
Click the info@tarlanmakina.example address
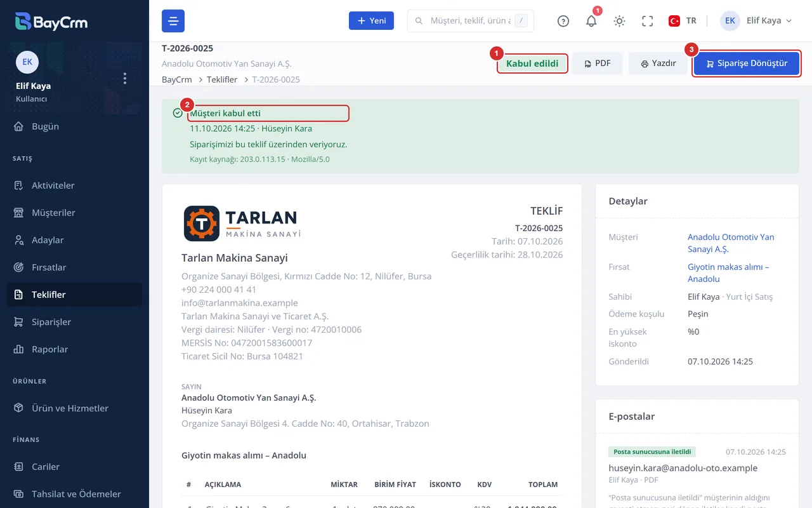[x=240, y=303]
